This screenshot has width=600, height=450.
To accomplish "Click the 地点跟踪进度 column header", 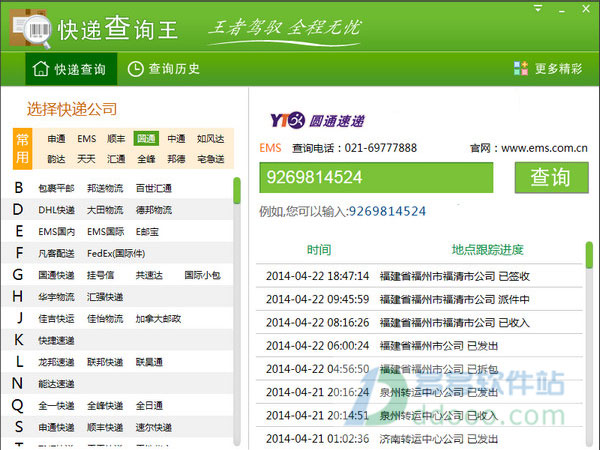I will coord(487,250).
